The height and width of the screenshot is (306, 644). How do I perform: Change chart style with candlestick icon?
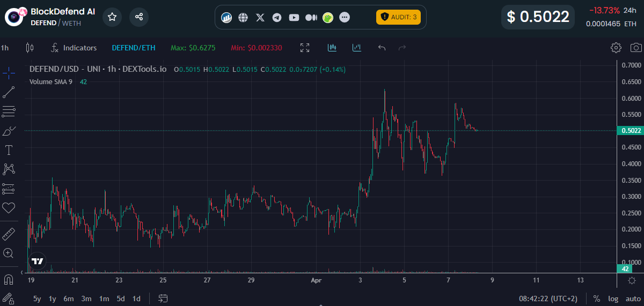(30, 48)
